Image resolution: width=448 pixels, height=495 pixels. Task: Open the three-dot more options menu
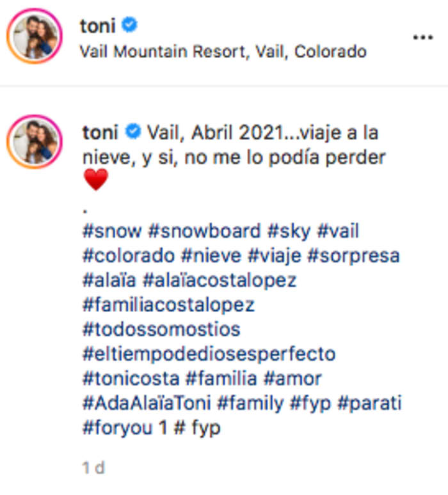tap(422, 38)
